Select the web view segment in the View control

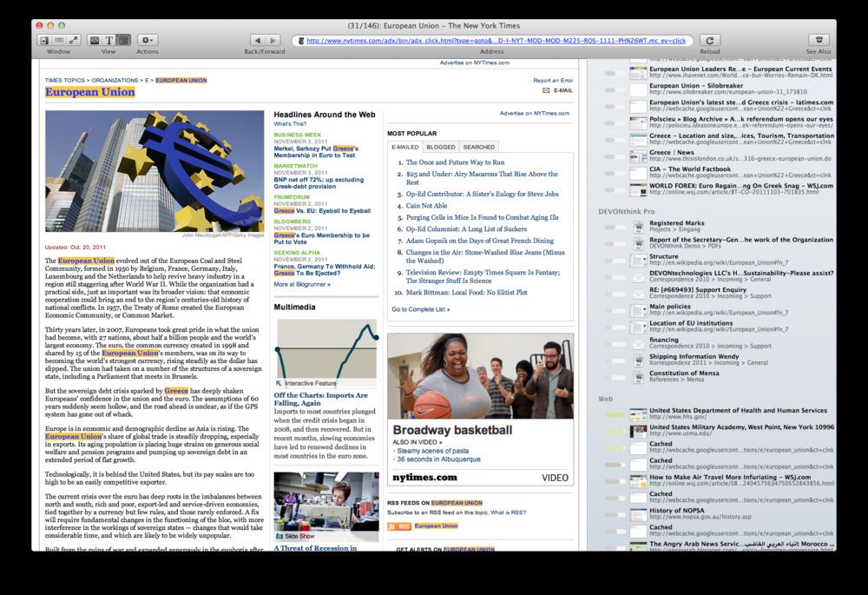coord(94,40)
